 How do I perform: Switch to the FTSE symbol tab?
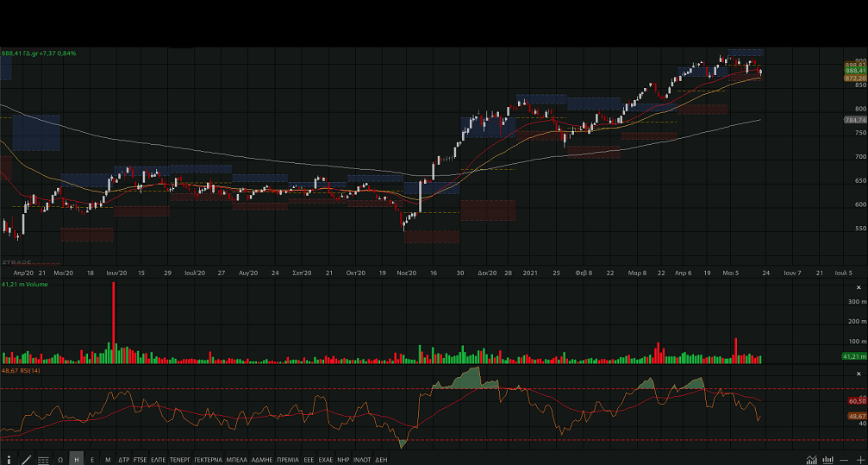click(x=140, y=460)
